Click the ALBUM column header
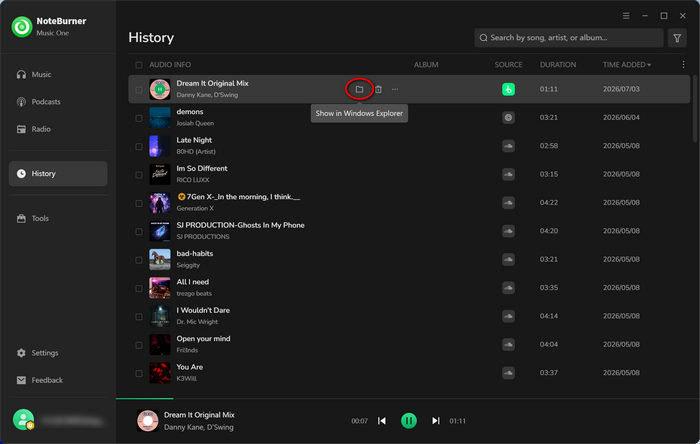Viewport: 700px width, 444px height. pos(425,65)
